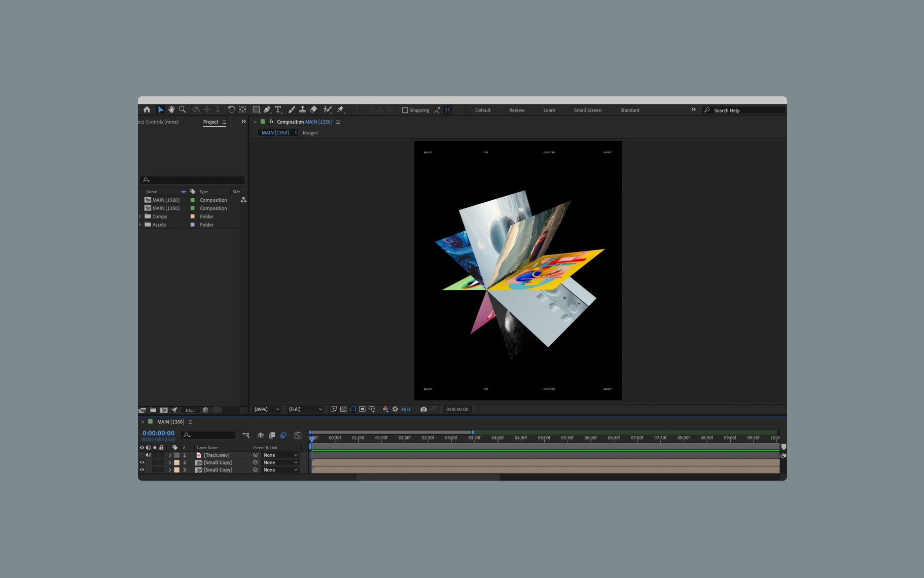Switch to the Learn workspace

click(x=549, y=110)
